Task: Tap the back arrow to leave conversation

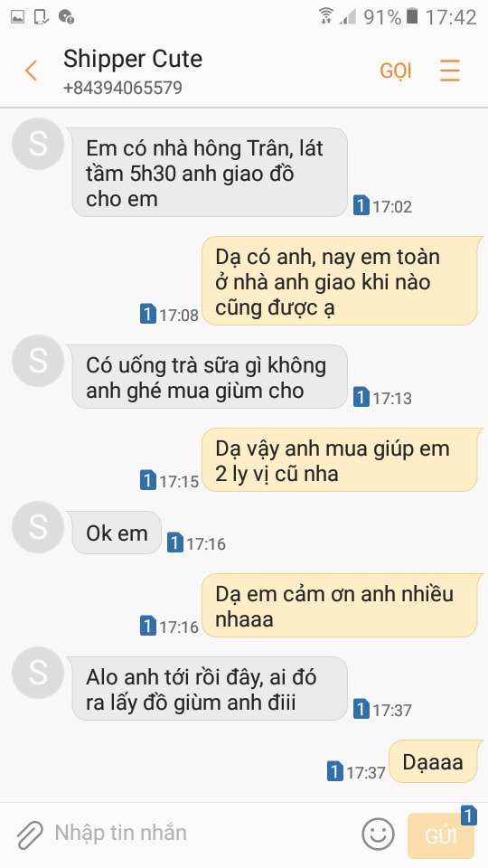Action: coord(31,71)
